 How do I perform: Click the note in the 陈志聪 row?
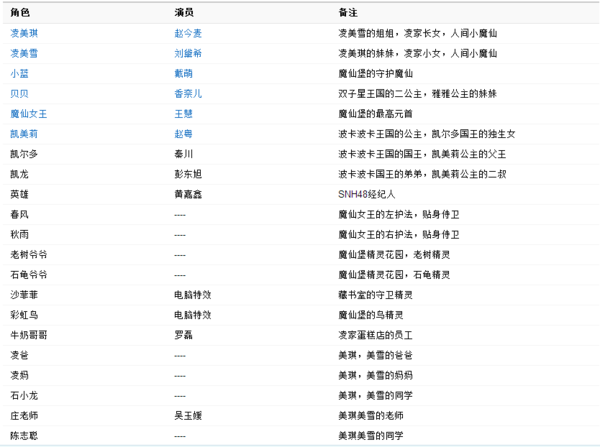click(x=371, y=436)
